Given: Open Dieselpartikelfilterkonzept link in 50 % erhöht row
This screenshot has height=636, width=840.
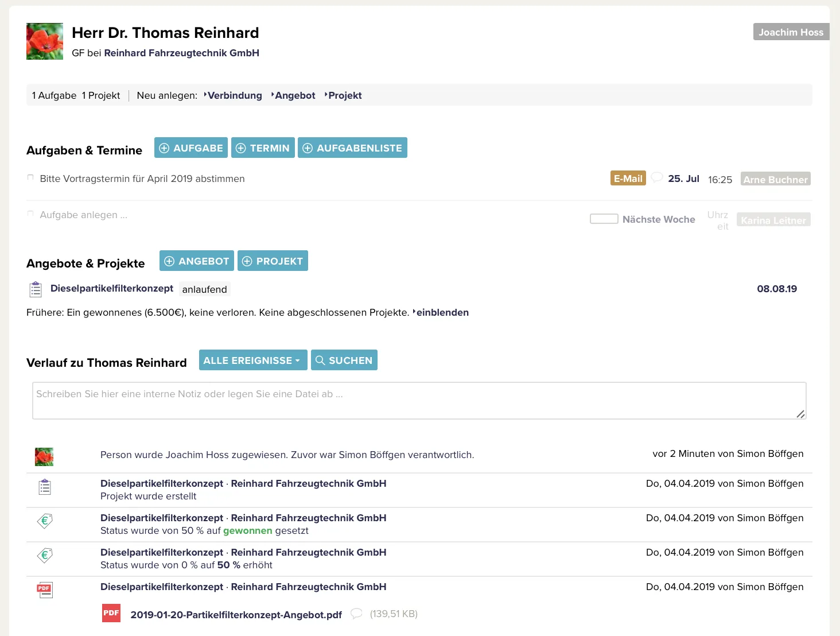Looking at the screenshot, I should click(162, 552).
